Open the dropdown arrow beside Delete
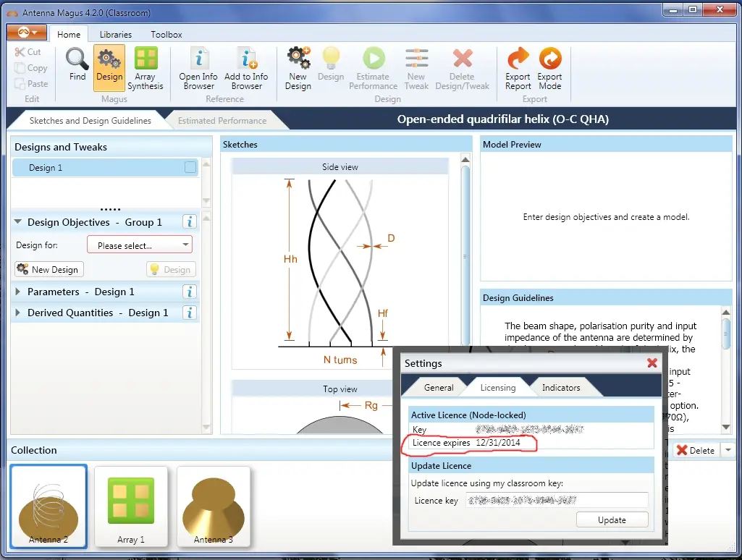Screen dimensions: 742x560 (728, 450)
